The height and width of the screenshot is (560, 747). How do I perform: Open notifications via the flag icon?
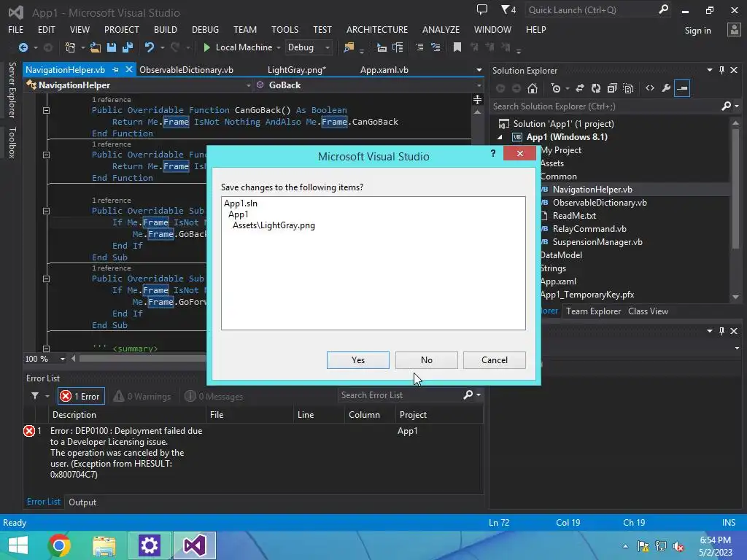(508, 9)
